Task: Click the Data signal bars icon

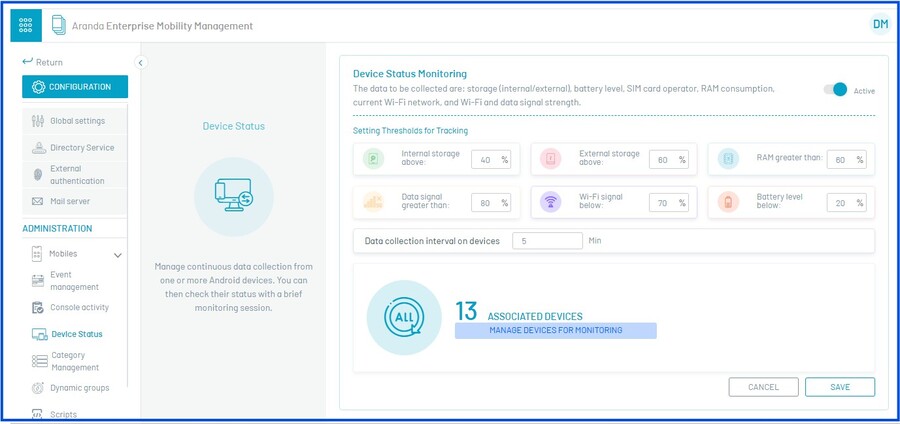Action: 373,202
